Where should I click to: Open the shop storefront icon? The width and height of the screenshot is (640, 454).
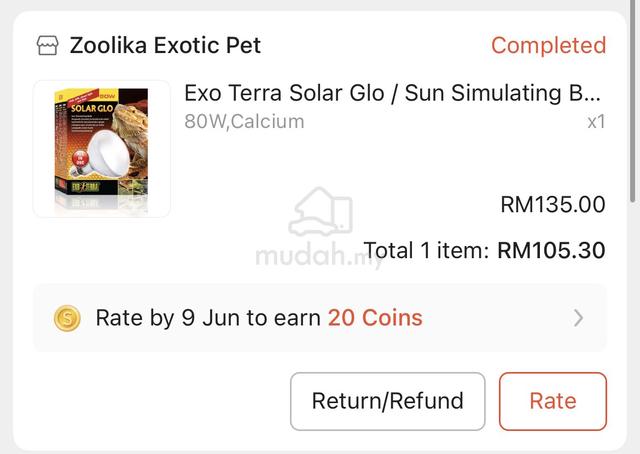pos(47,45)
